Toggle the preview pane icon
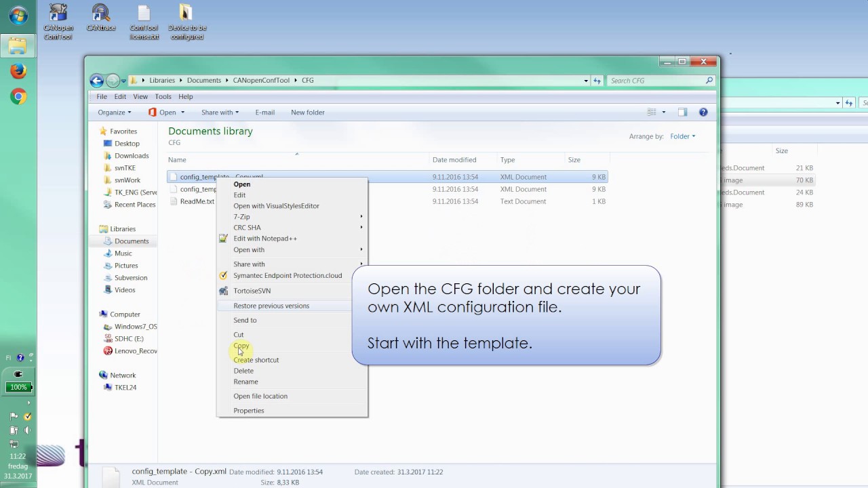This screenshot has height=488, width=868. 683,113
